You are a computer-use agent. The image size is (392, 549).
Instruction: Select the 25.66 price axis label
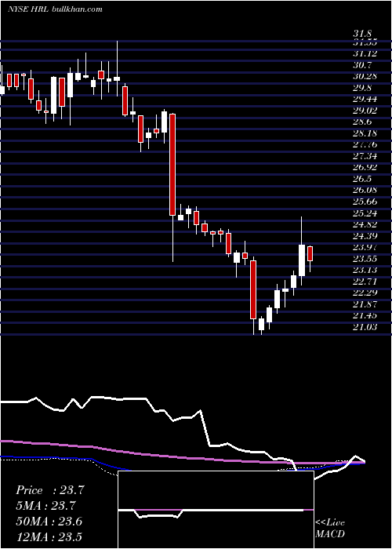point(365,202)
